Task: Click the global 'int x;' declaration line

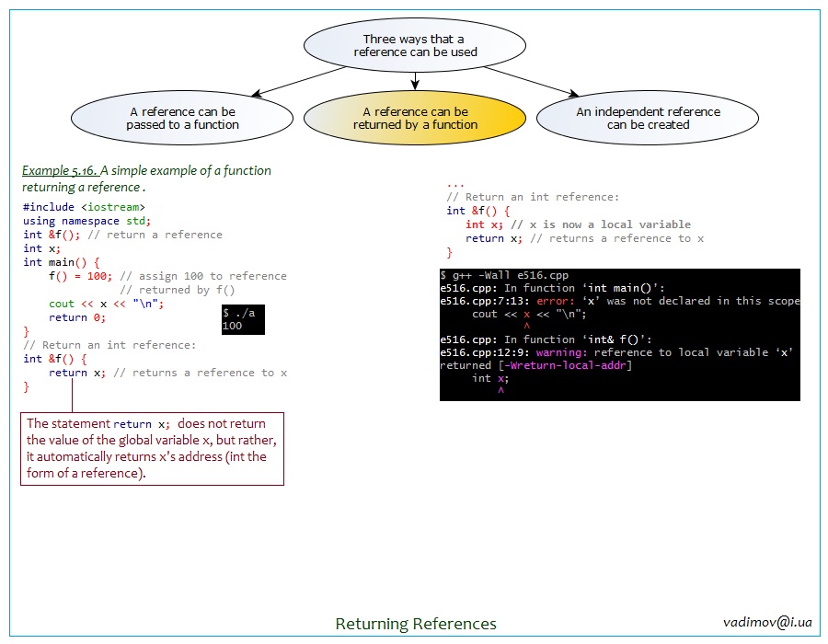Action: click(x=41, y=248)
